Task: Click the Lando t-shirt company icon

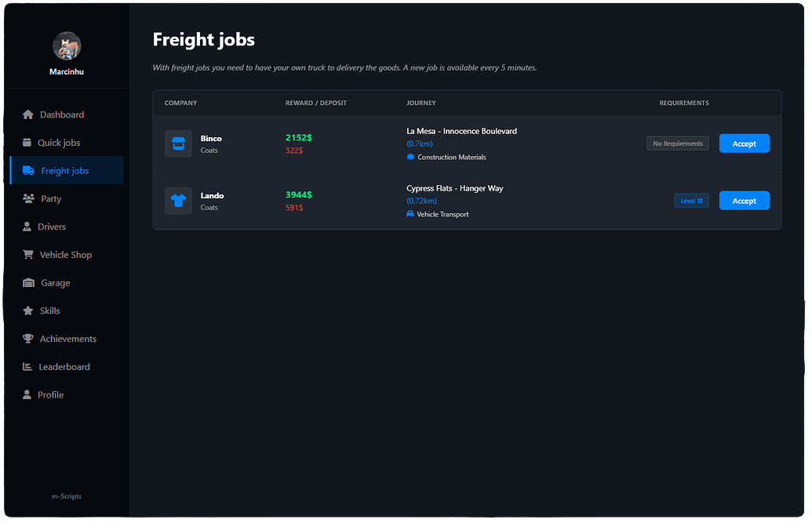Action: point(178,201)
